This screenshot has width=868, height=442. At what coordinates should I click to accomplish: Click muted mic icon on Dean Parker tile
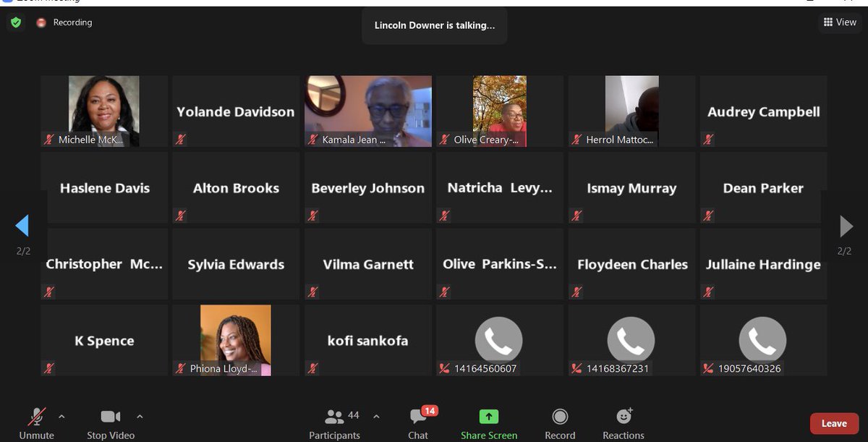tap(709, 216)
